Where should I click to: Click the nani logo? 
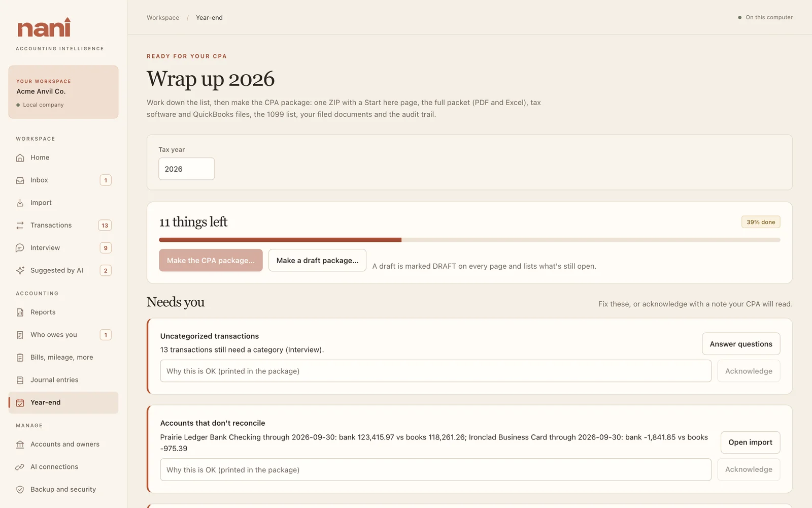click(x=44, y=28)
